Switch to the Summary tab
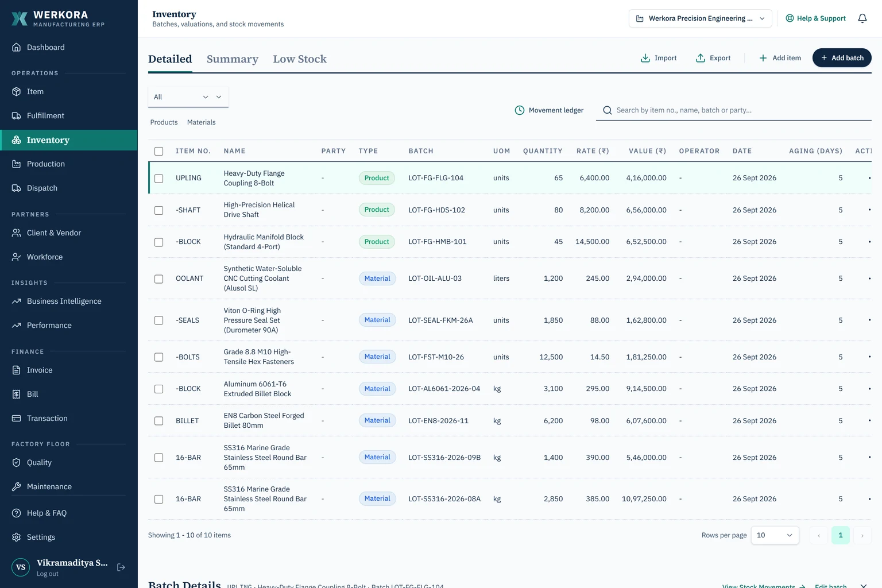 pyautogui.click(x=233, y=59)
